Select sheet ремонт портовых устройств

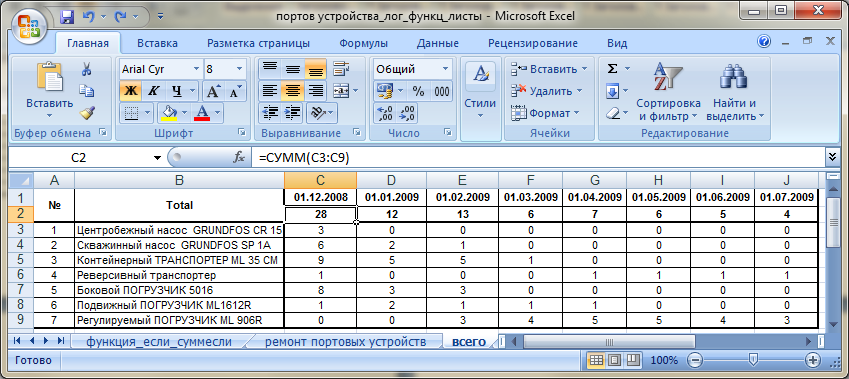(345, 342)
